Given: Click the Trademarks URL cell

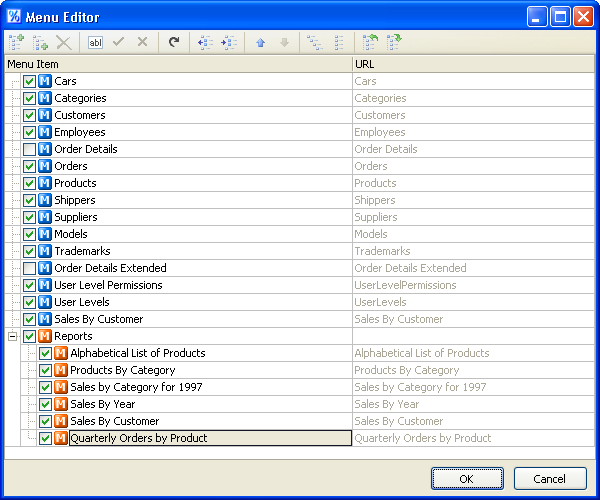Looking at the screenshot, I should pyautogui.click(x=473, y=251).
